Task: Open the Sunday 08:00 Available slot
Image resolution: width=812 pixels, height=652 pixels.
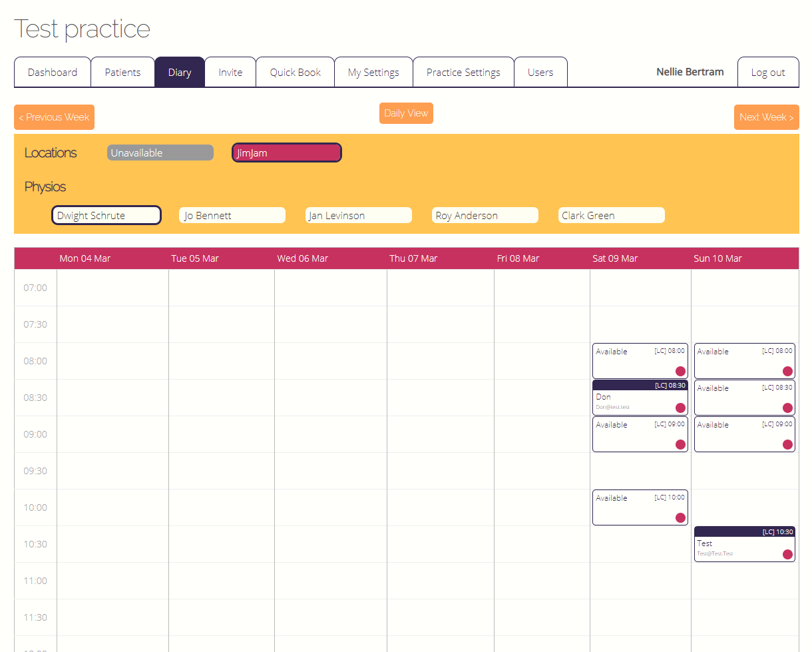Action: [745, 361]
